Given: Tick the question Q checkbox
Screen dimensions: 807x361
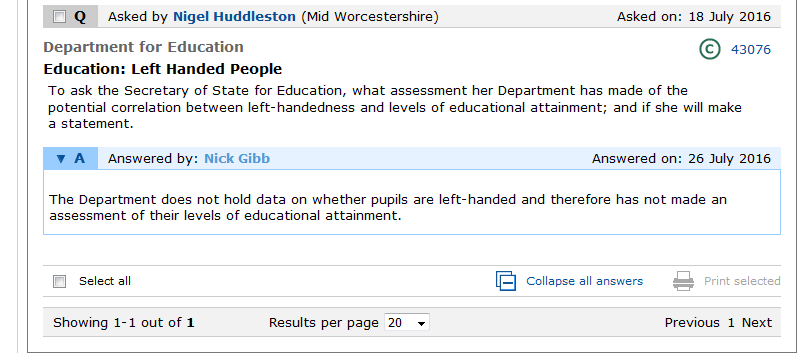Looking at the screenshot, I should (x=60, y=17).
